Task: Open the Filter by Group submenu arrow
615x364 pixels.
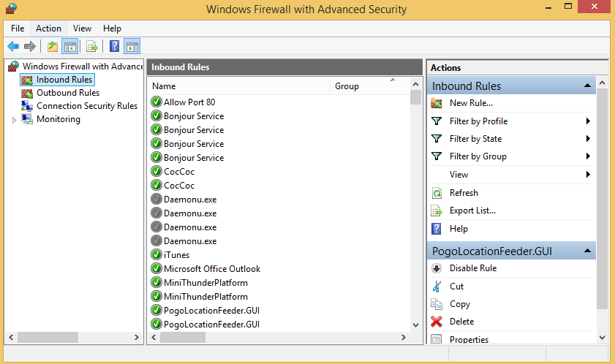Action: [588, 156]
